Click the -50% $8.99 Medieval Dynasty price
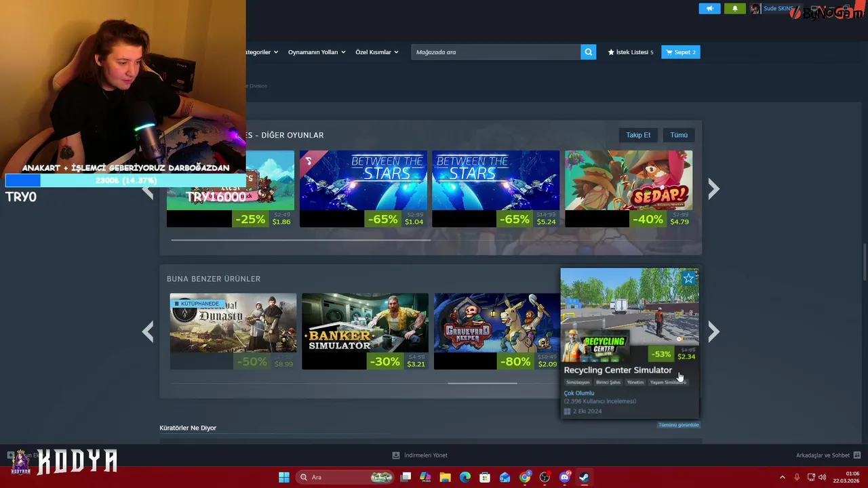This screenshot has height=488, width=868. pos(265,362)
